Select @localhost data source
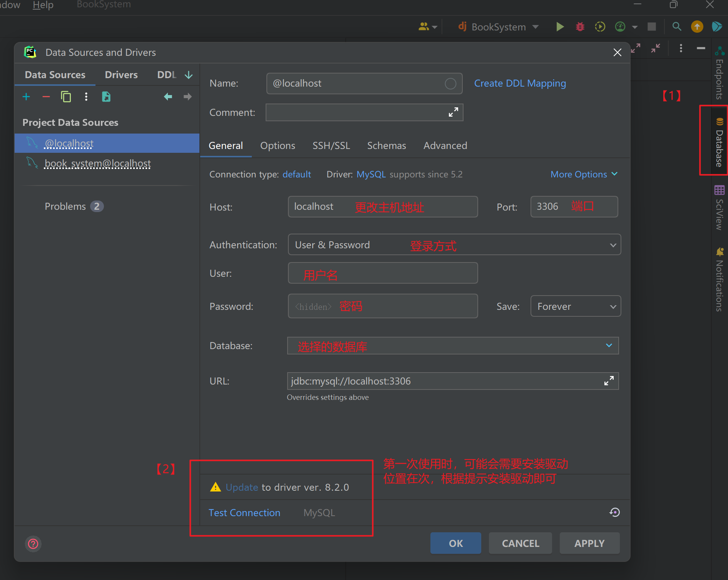Viewport: 728px width, 580px height. pos(107,143)
